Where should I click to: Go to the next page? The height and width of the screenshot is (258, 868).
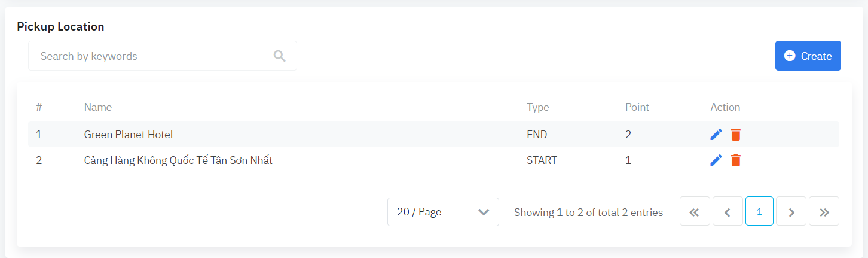coord(791,211)
